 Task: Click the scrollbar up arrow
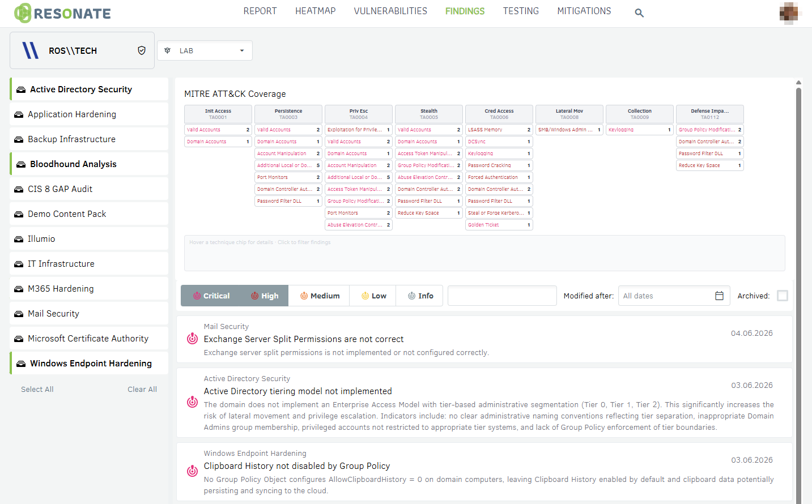[x=798, y=82]
